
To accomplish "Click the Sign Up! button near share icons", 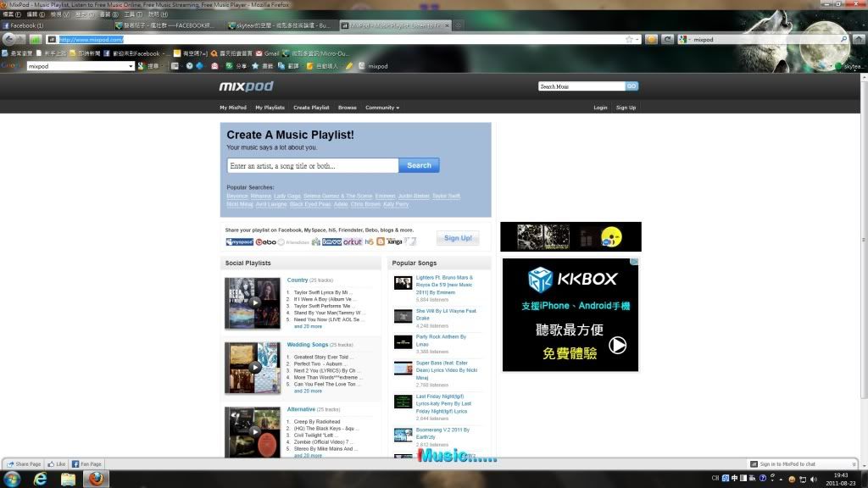I will 458,238.
